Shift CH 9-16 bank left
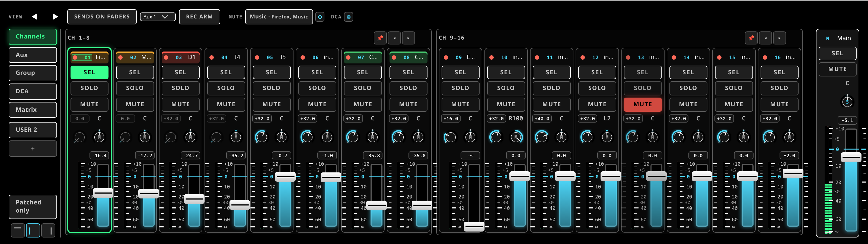This screenshot has width=868, height=244. pos(765,38)
